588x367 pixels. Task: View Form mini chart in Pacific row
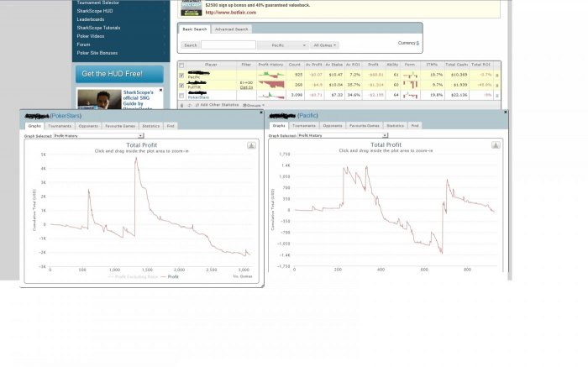click(410, 75)
